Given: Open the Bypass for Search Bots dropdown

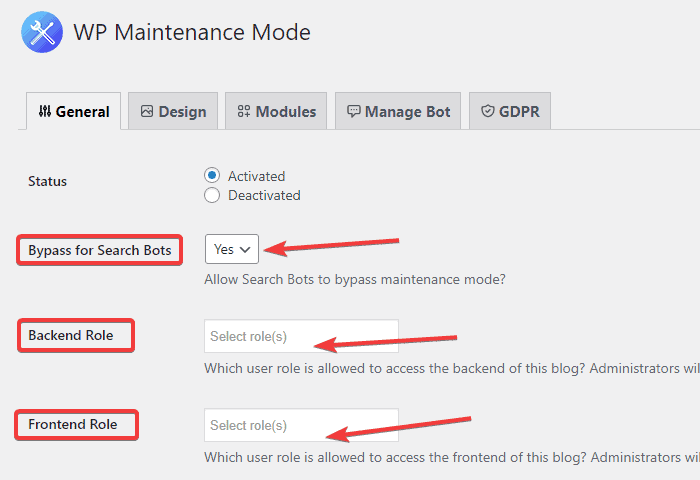Looking at the screenshot, I should point(232,250).
